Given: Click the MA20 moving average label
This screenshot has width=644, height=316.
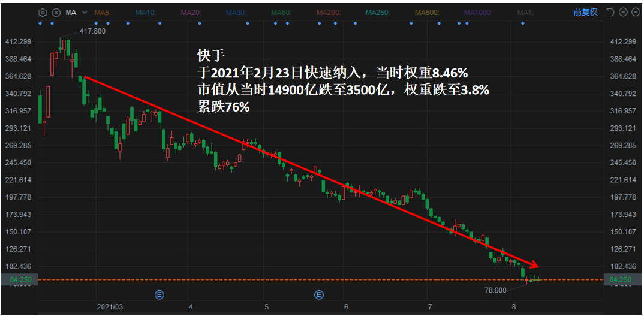Looking at the screenshot, I should click(x=191, y=13).
